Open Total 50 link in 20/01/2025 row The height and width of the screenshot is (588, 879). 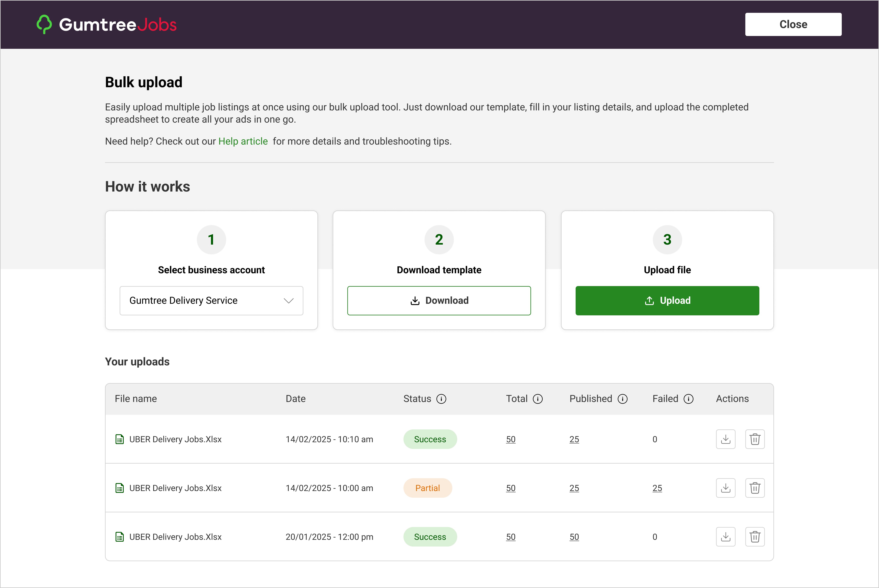coord(511,537)
